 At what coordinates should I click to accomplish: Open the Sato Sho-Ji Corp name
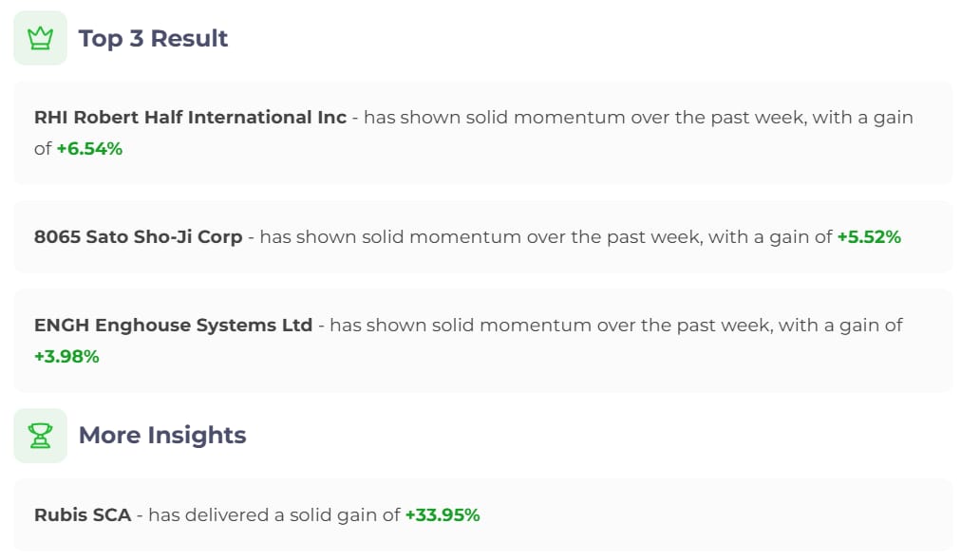(163, 236)
